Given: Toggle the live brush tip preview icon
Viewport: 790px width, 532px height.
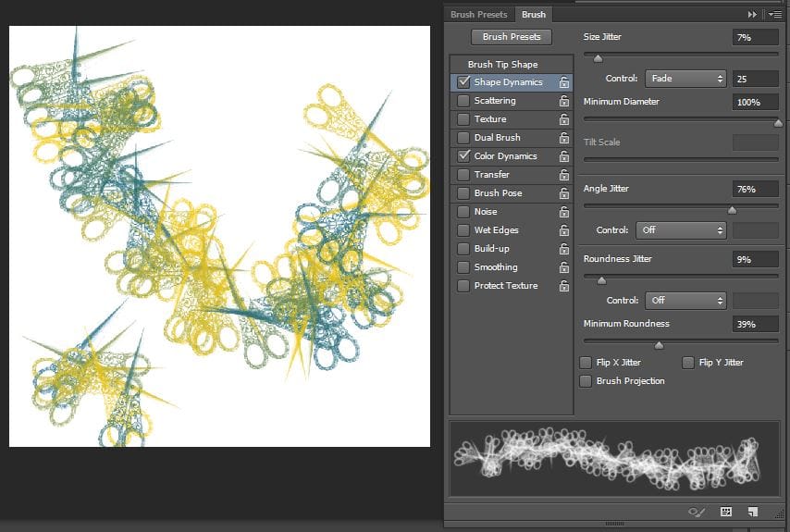Looking at the screenshot, I should pyautogui.click(x=697, y=512).
